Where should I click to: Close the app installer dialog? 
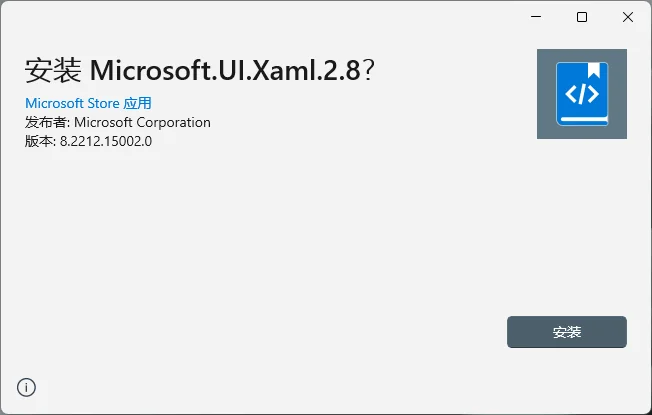627,17
